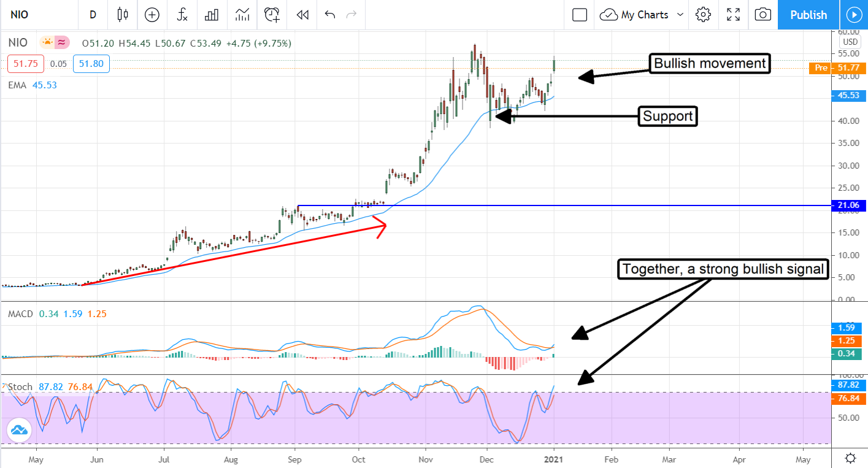Start Bar Replay with the rewind icon
Viewport: 868px width, 468px height.
click(x=301, y=15)
